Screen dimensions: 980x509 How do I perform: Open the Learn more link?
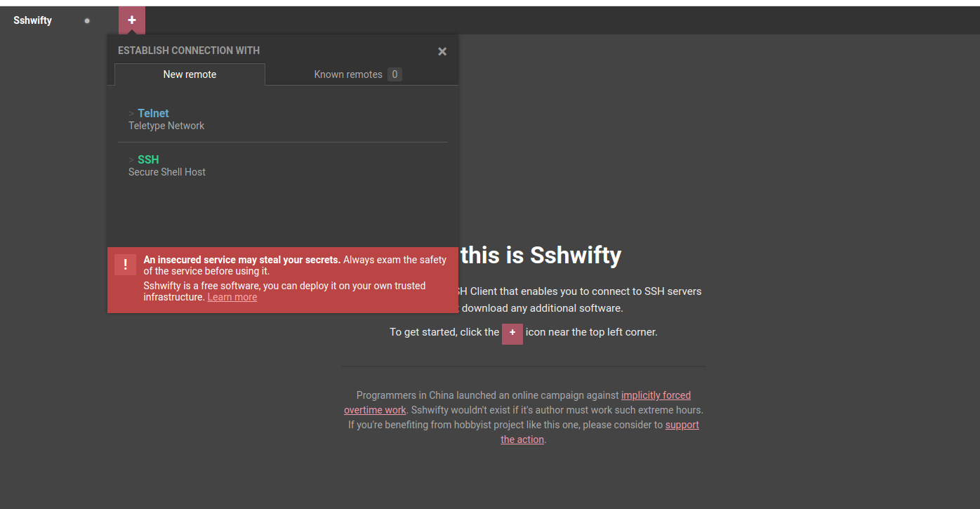click(232, 297)
